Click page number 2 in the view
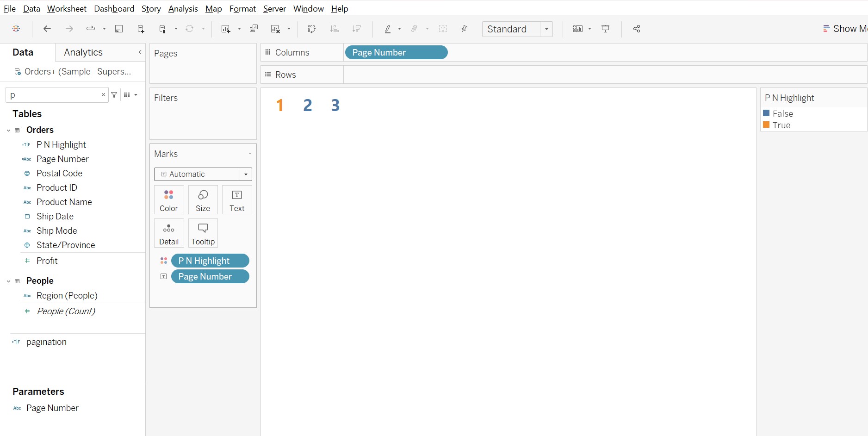 coord(308,106)
